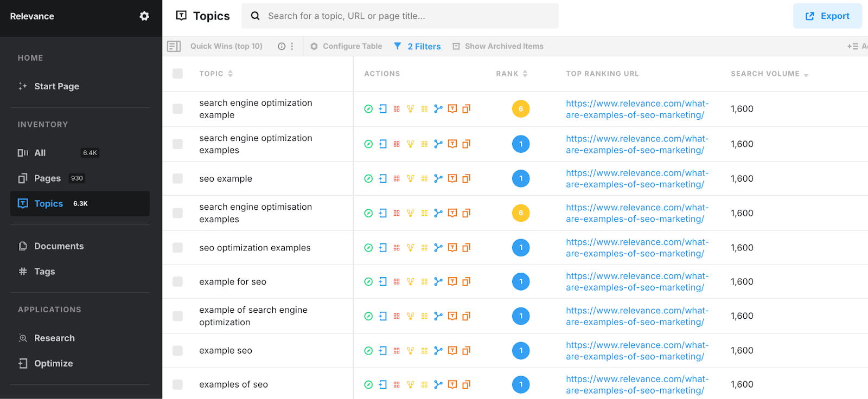868x399 pixels.
Task: Open top ranking URL for 'search engine optimization example'
Action: point(637,109)
